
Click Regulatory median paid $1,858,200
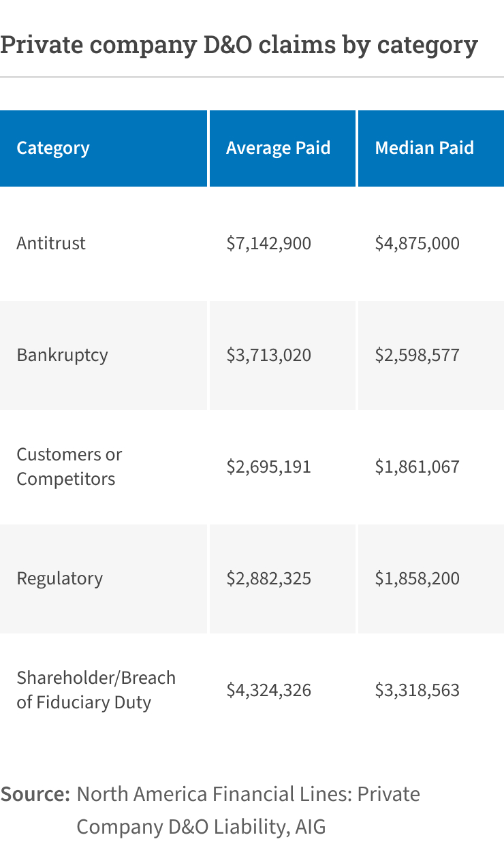(417, 578)
